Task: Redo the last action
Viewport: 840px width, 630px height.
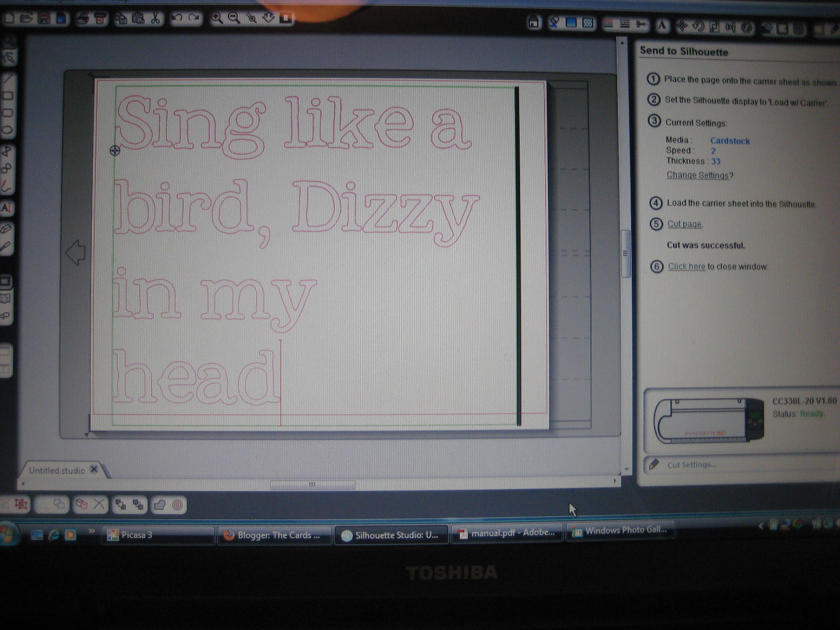Action: pos(194,18)
